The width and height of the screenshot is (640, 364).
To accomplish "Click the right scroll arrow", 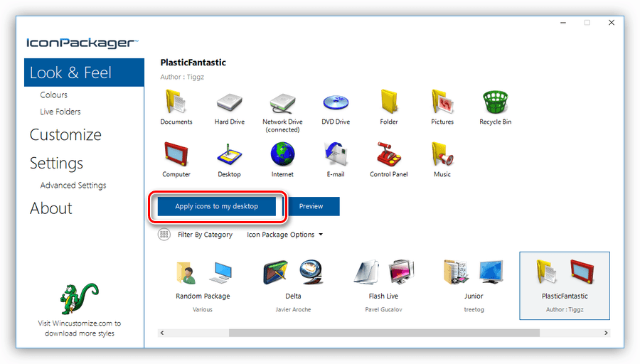I will click(x=606, y=333).
